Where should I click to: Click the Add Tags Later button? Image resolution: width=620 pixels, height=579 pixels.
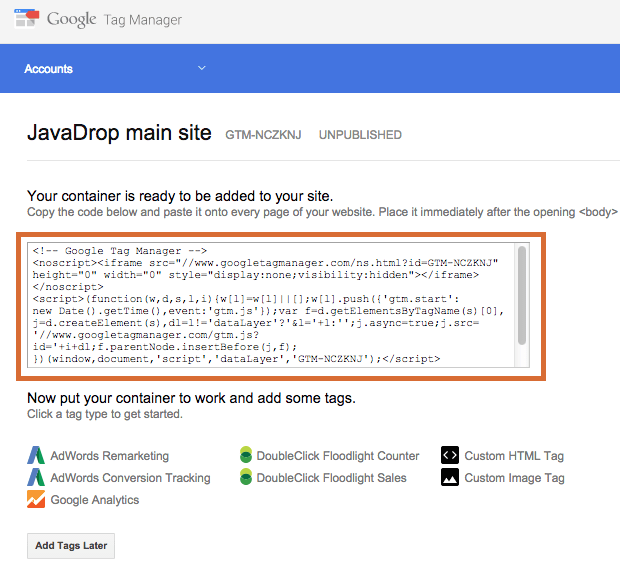tap(71, 546)
